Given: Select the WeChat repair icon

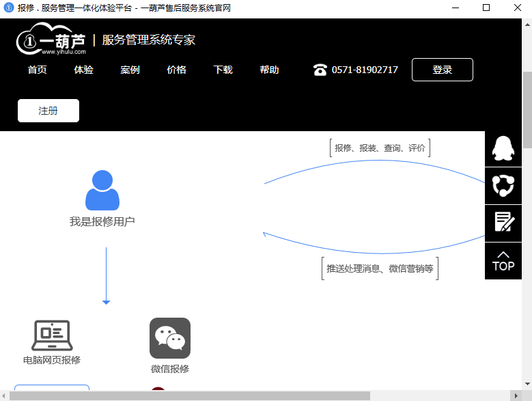Looking at the screenshot, I should pyautogui.click(x=170, y=338).
